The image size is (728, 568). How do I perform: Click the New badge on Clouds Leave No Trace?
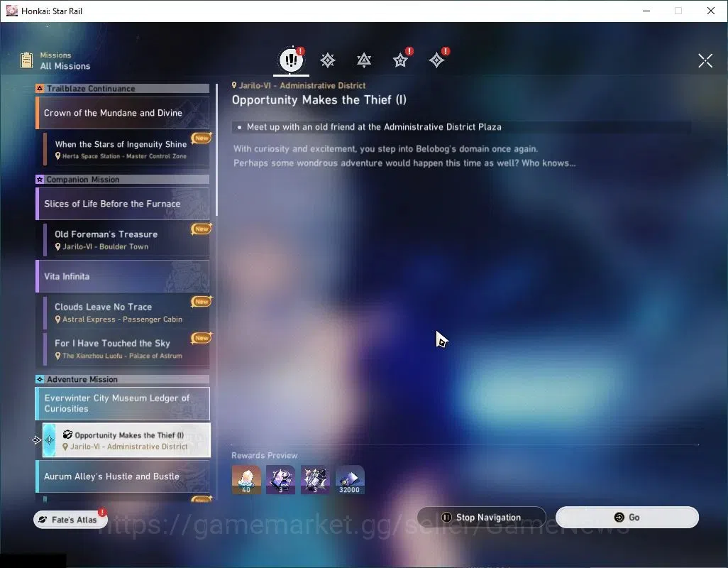click(202, 302)
